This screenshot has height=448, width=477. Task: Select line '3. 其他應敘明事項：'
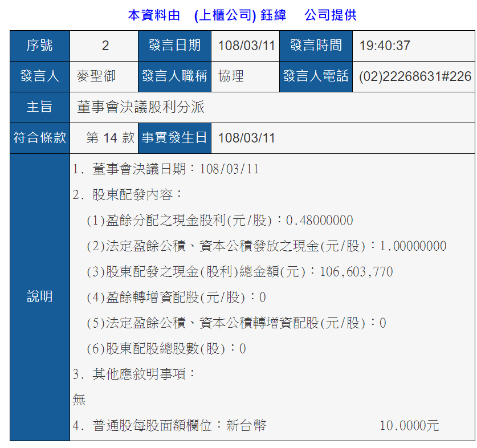tap(134, 374)
